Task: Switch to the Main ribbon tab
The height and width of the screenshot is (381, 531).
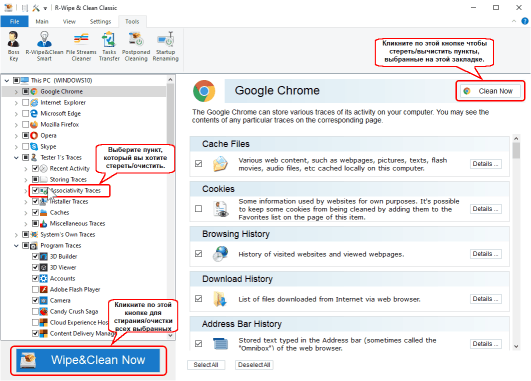Action: click(42, 21)
